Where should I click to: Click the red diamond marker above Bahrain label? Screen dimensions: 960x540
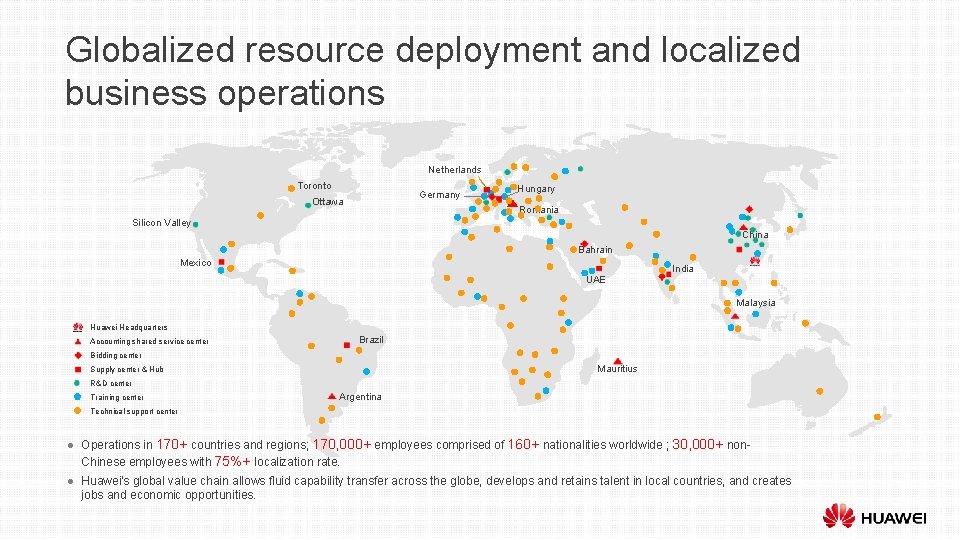pyautogui.click(x=584, y=244)
